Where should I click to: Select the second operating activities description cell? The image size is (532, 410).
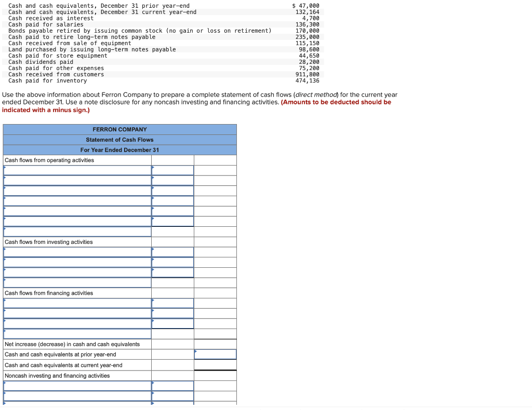click(x=77, y=180)
